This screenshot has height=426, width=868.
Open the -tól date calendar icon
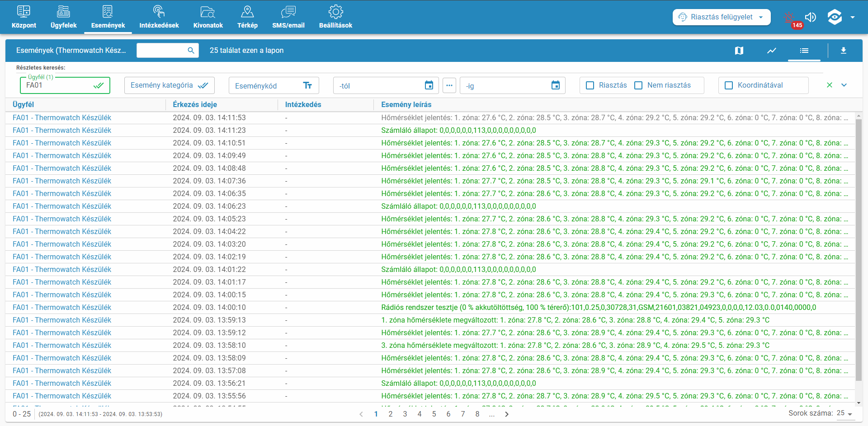(429, 85)
